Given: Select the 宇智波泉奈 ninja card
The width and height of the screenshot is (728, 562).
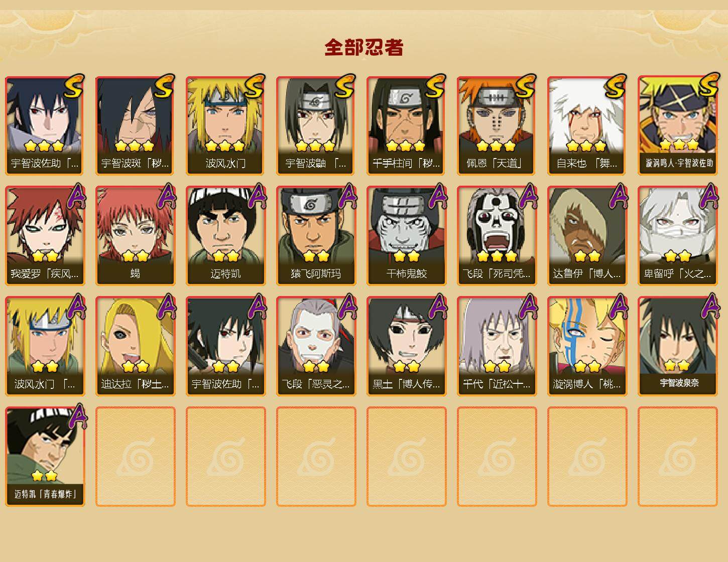Looking at the screenshot, I should (x=677, y=346).
